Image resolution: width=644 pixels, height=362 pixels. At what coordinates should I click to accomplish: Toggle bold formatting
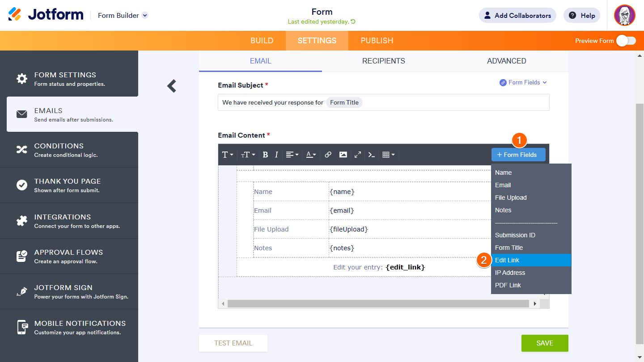[x=265, y=155]
